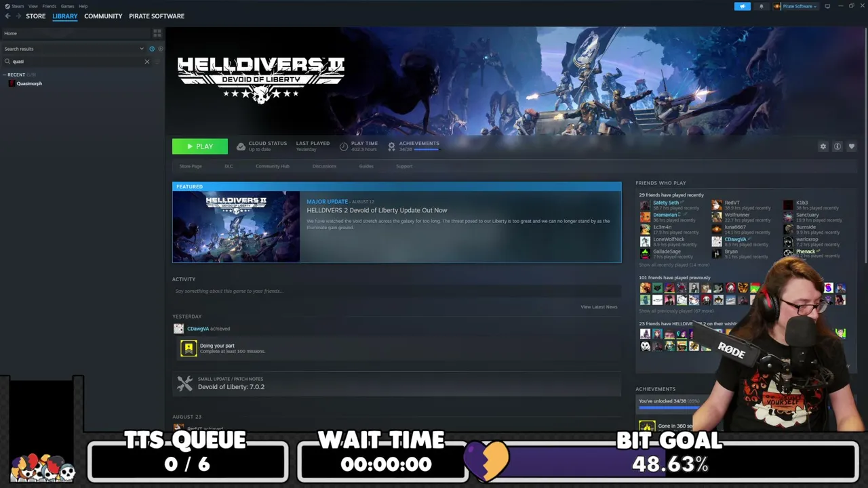This screenshot has height=488, width=868.
Task: Open game settings gear icon
Action: 823,146
